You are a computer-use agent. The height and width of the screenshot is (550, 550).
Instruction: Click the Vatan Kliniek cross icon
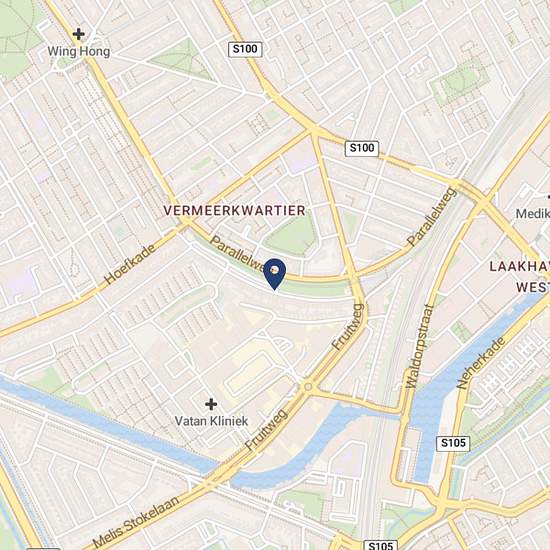click(x=211, y=404)
